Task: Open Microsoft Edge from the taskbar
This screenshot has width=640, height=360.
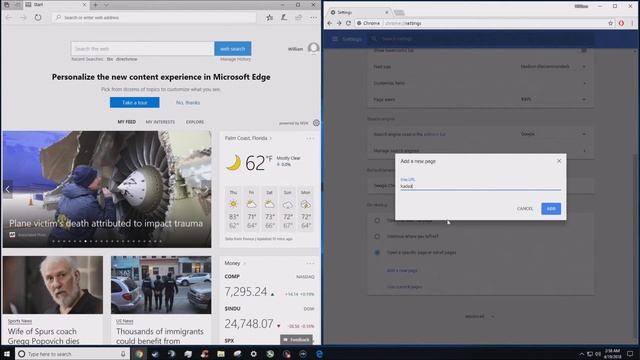Action: [320, 354]
